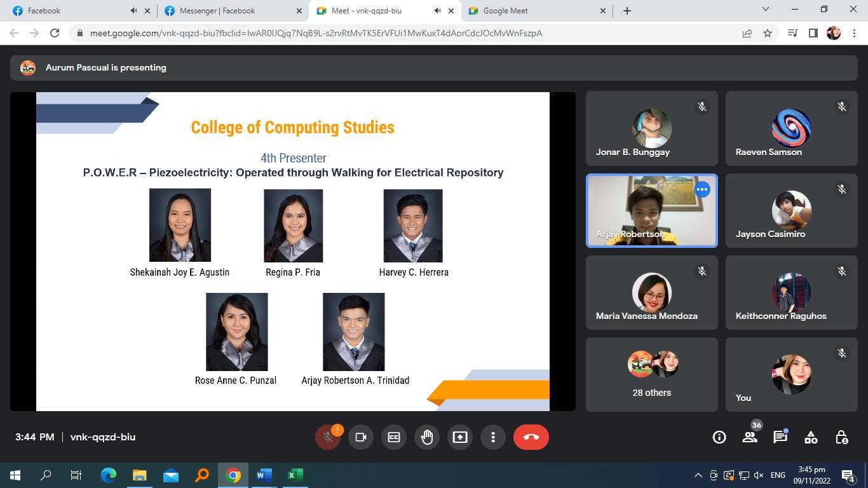Select Keithconner Raguhos tile

click(x=791, y=292)
